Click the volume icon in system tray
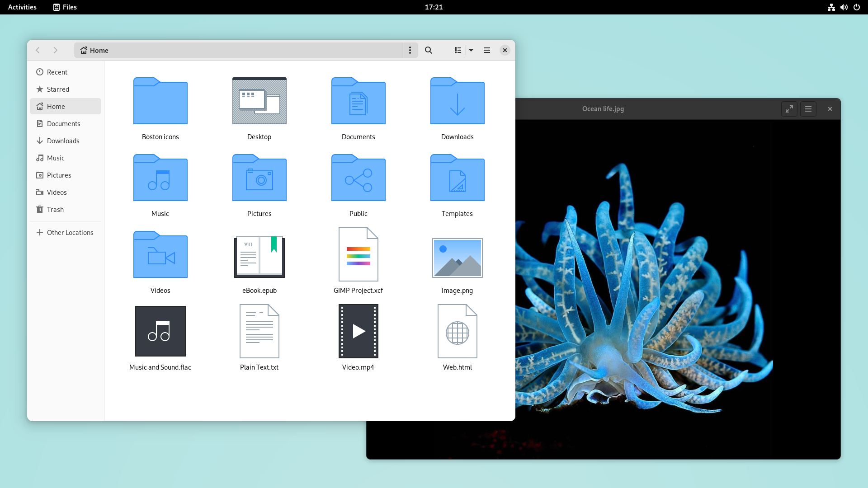 click(844, 7)
